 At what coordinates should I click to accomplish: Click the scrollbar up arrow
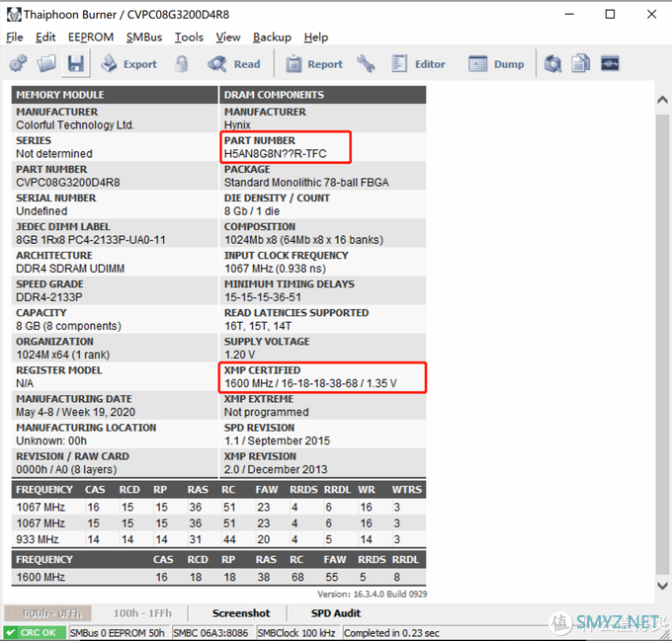[x=662, y=100]
